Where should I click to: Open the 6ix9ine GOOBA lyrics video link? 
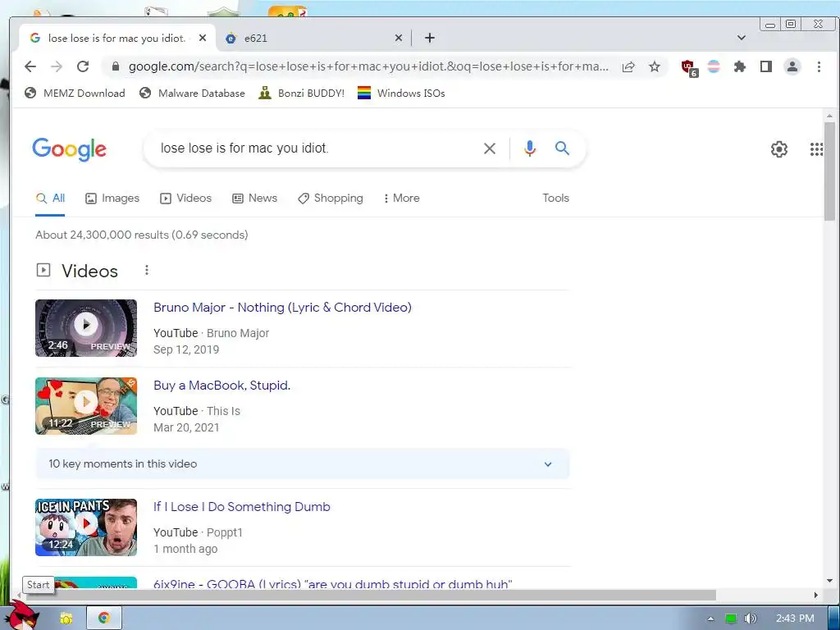[332, 583]
